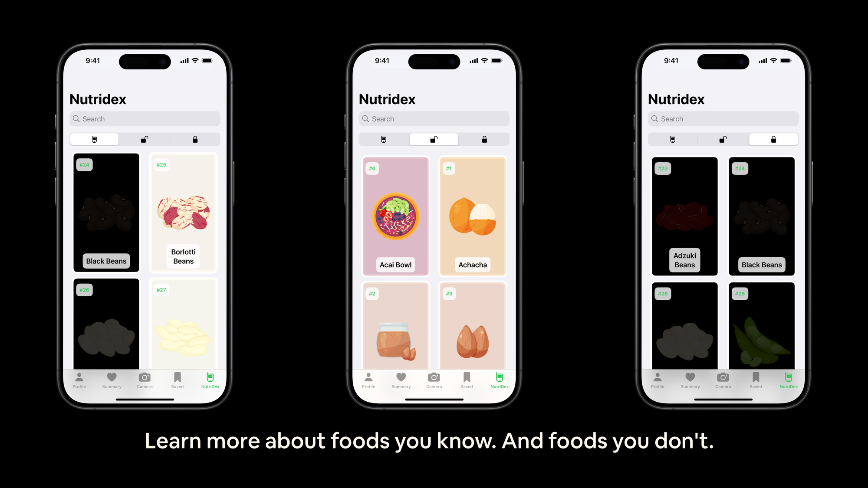Image resolution: width=868 pixels, height=488 pixels.
Task: Toggle the unlocked filter tab on middle phone
Action: click(434, 139)
